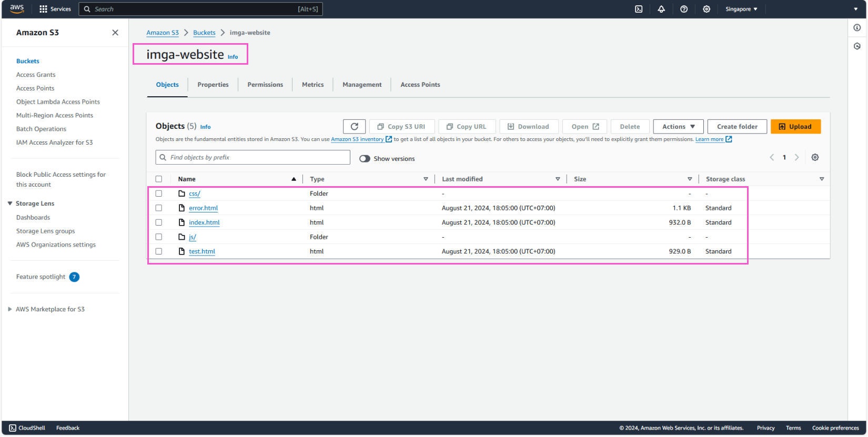Click Buckets in the breadcrumb
This screenshot has height=437, width=868.
(204, 33)
